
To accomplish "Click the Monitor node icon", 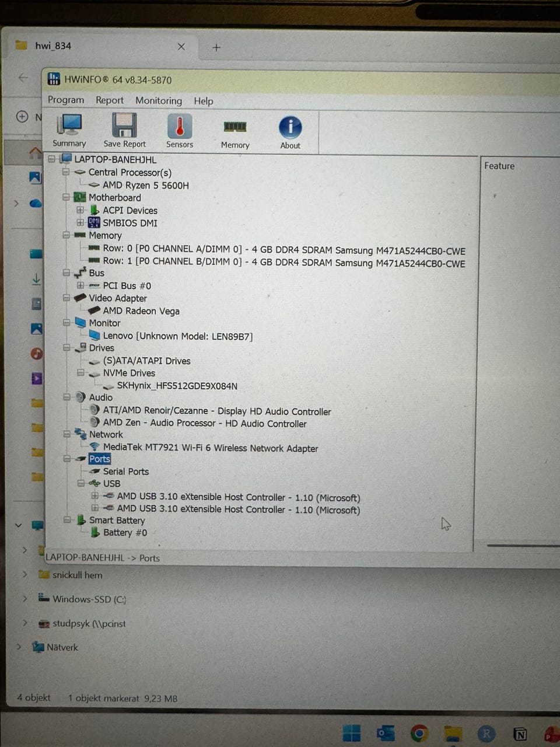I will click(x=80, y=323).
